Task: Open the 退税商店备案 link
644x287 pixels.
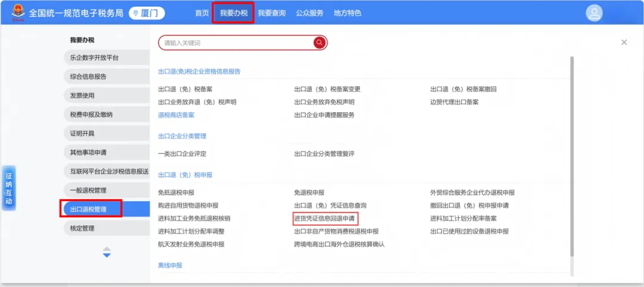Action: click(x=176, y=115)
